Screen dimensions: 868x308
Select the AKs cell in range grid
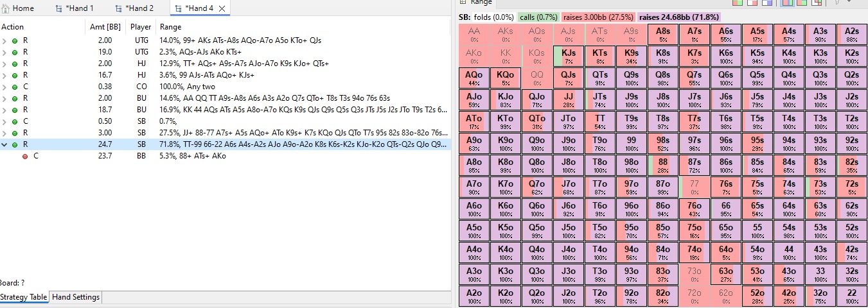[505, 34]
